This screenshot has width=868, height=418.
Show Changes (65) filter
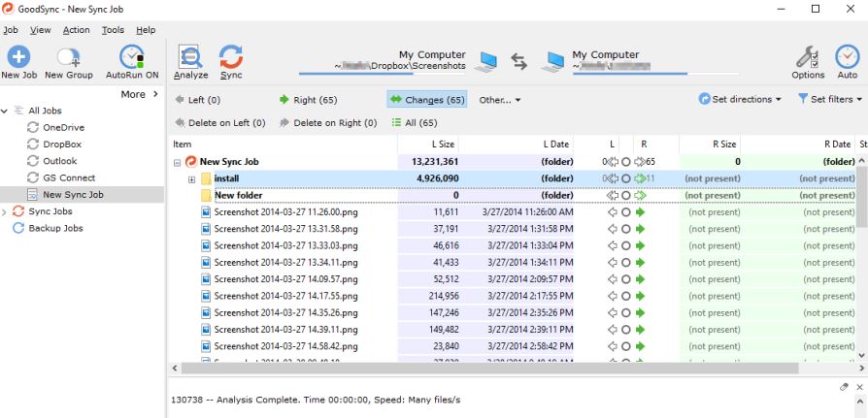tap(427, 100)
